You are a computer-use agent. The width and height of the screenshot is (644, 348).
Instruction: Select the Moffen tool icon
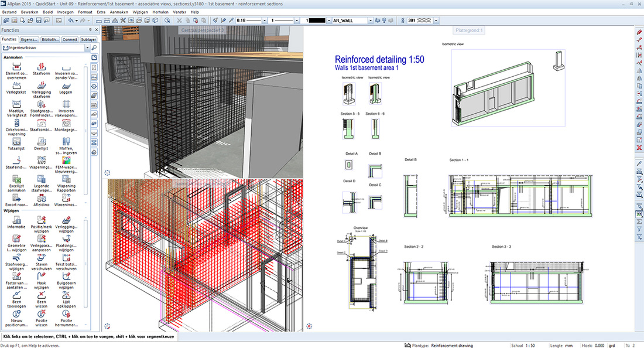[x=66, y=142]
